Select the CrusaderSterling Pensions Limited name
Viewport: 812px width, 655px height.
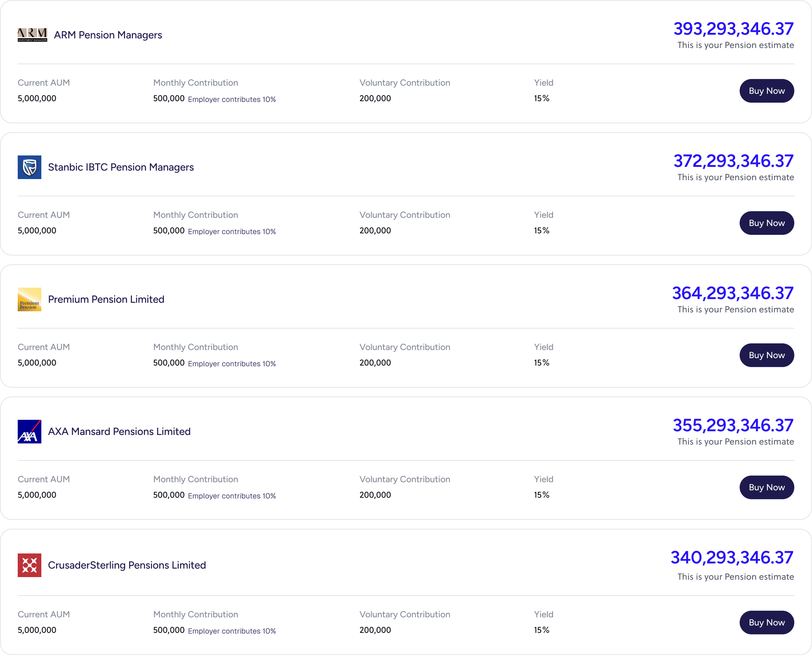pos(127,565)
